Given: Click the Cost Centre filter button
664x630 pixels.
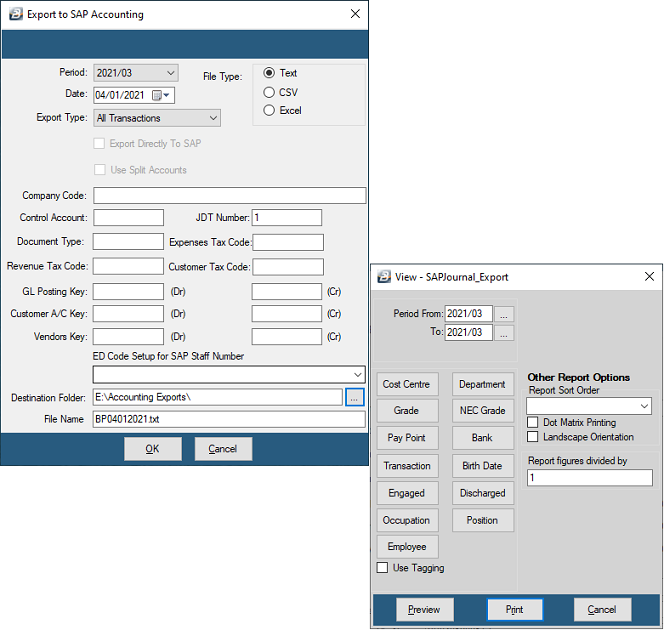Looking at the screenshot, I should pos(407,384).
